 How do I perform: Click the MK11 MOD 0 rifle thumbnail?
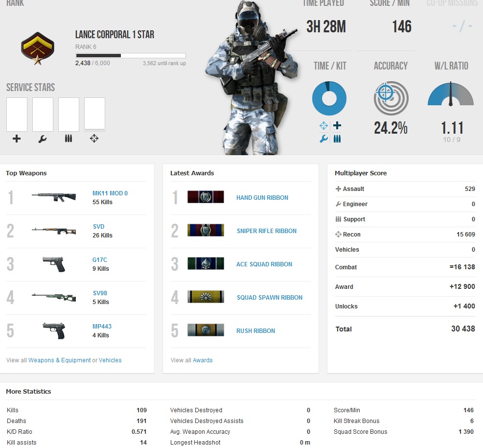54,197
